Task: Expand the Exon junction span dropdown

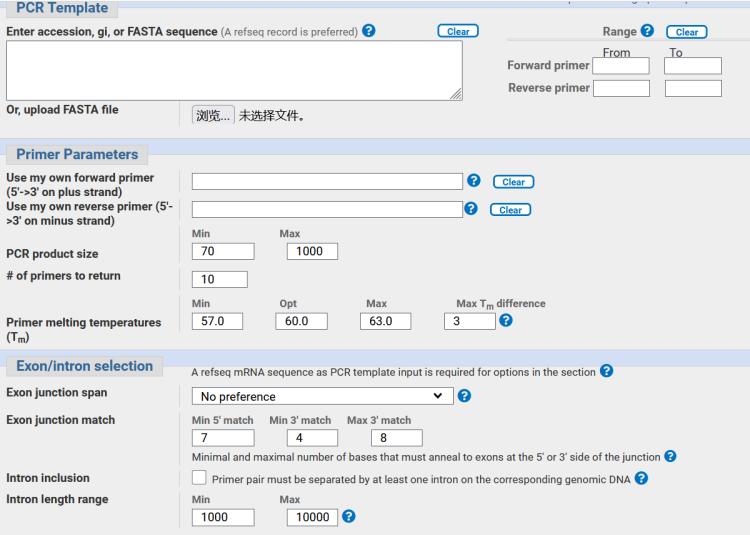Action: (322, 396)
